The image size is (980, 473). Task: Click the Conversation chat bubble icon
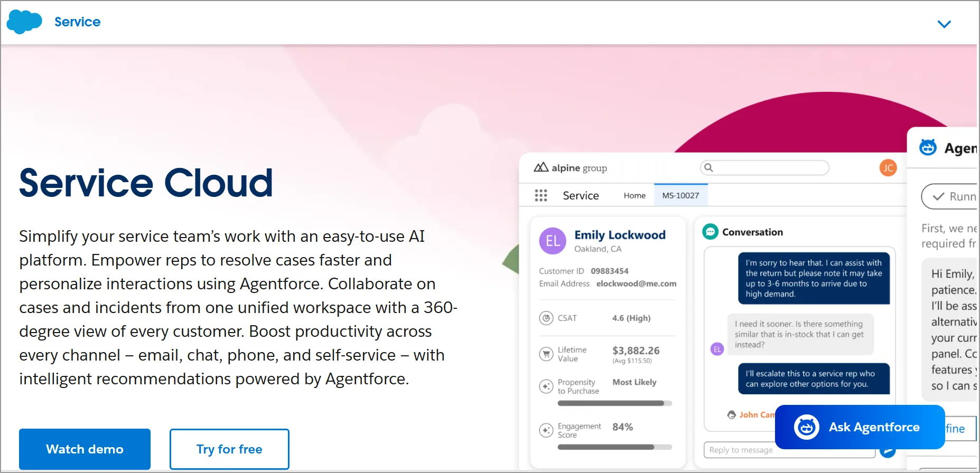pyautogui.click(x=710, y=232)
